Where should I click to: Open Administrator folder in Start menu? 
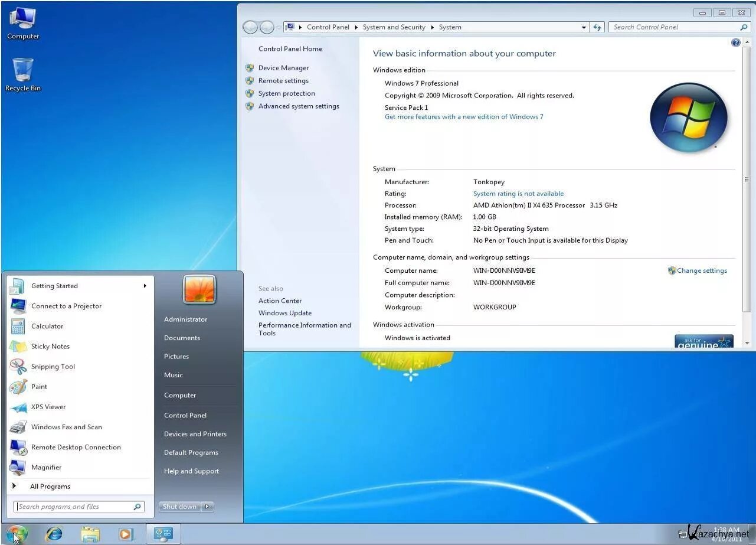[186, 319]
